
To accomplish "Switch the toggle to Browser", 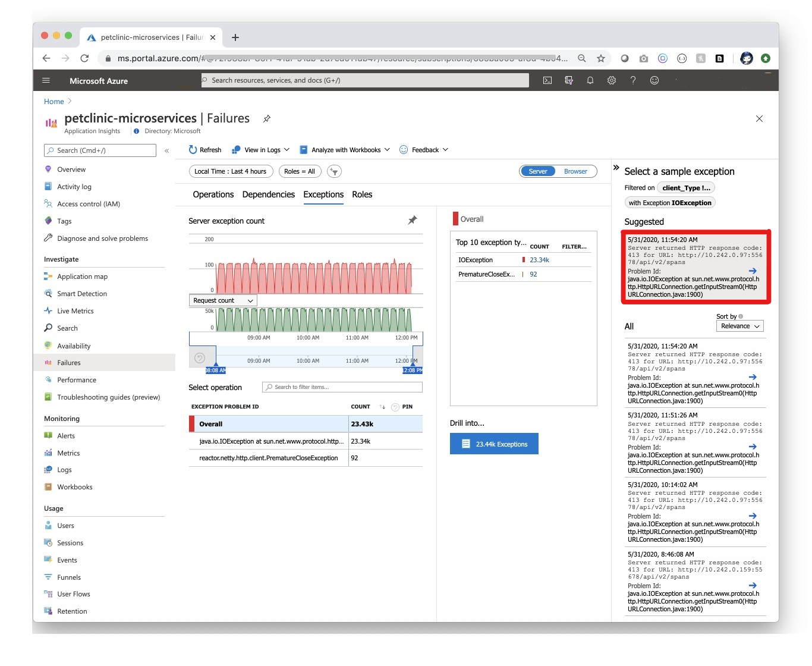I will (575, 171).
